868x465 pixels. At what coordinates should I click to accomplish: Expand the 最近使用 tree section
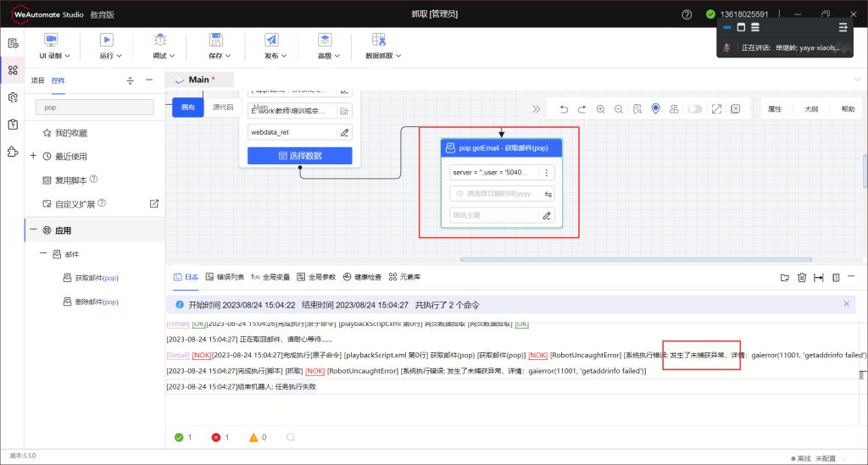[x=34, y=156]
